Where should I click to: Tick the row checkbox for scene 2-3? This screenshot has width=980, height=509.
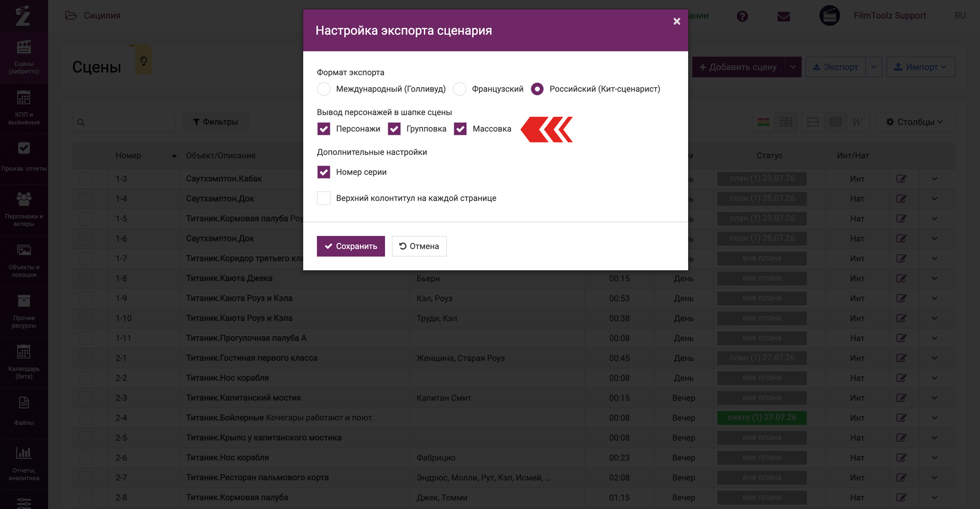click(x=86, y=398)
